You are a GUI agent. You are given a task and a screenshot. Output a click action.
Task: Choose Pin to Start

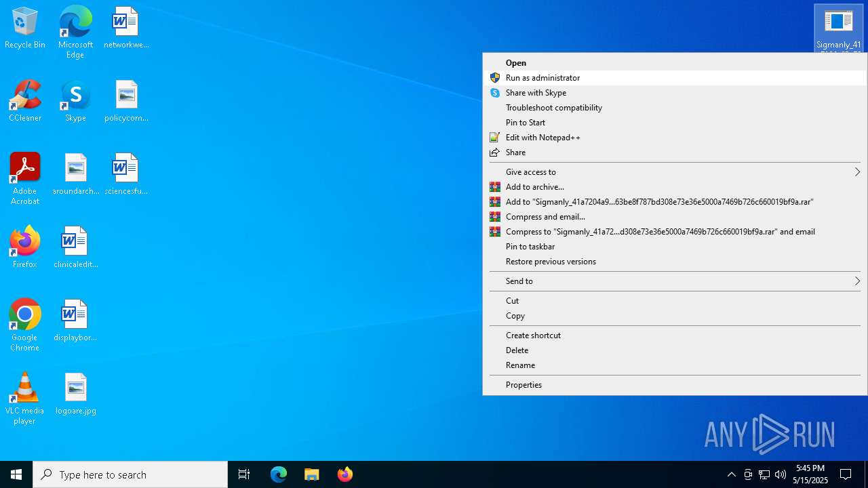pyautogui.click(x=675, y=123)
